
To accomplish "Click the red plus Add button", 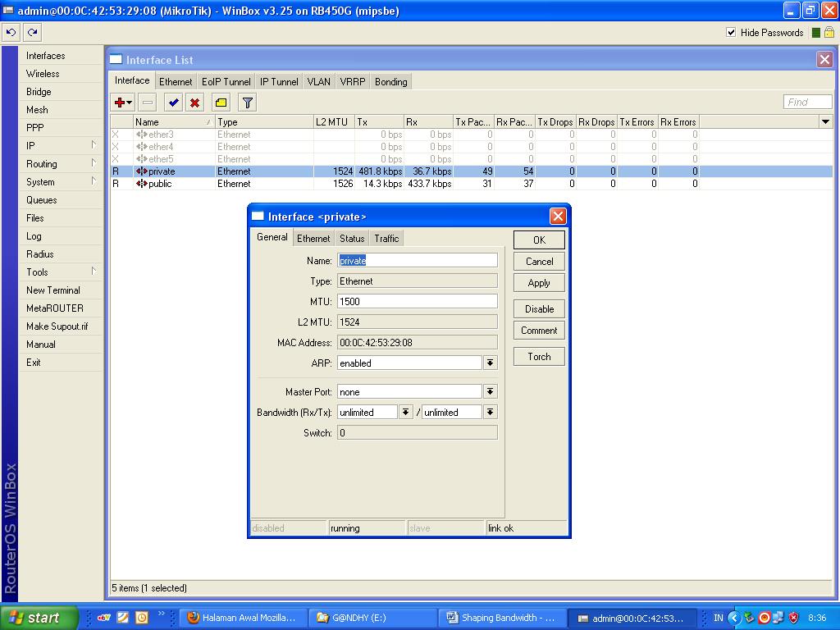I will click(123, 103).
